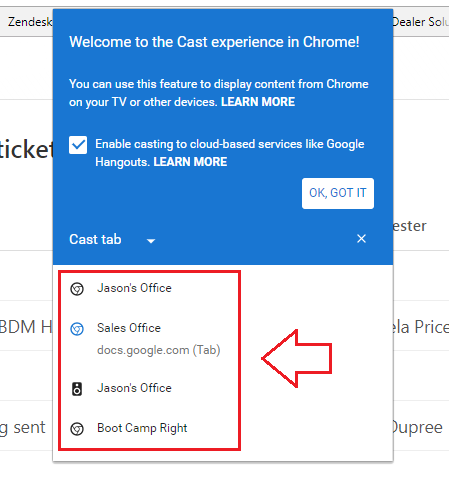The image size is (449, 490).
Task: Click the Zendesk bookmark in the bar
Action: 30,22
